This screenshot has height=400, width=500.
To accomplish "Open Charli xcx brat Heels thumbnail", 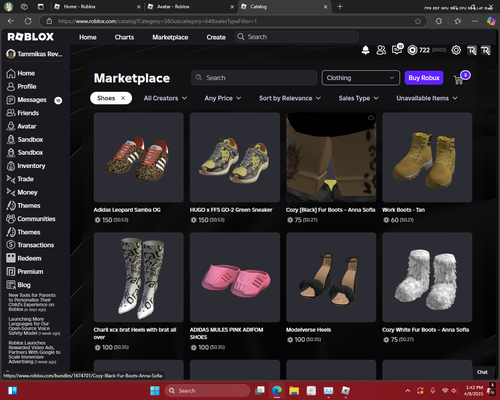I will (x=138, y=277).
